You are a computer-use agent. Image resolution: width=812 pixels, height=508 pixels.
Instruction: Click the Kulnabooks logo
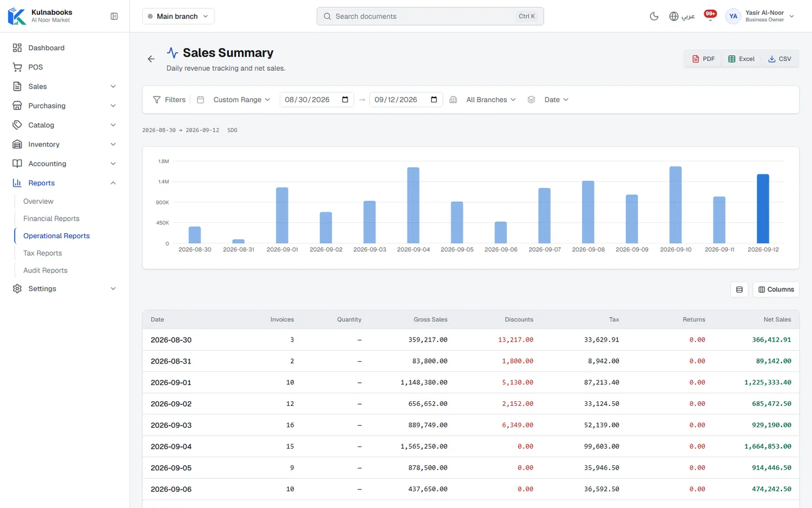17,16
